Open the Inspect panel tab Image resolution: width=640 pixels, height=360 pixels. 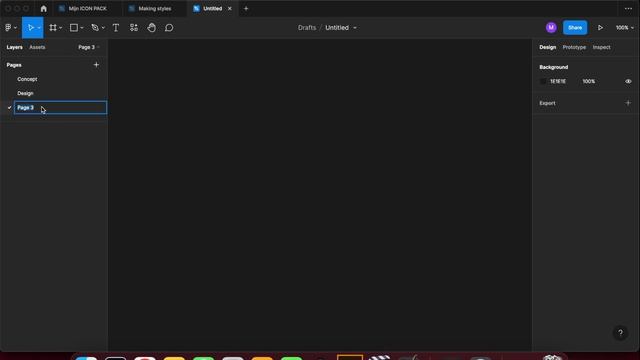coord(601,47)
